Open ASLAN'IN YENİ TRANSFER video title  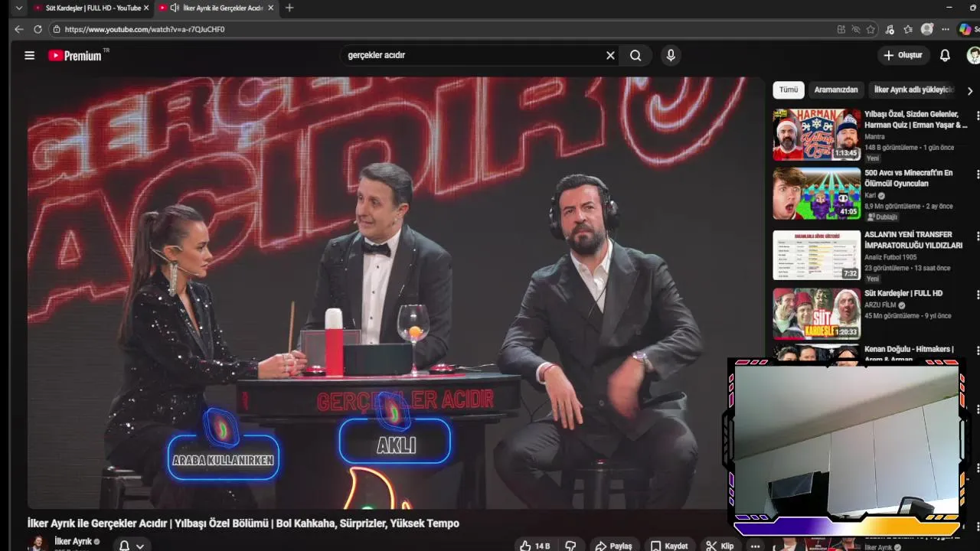pos(913,240)
